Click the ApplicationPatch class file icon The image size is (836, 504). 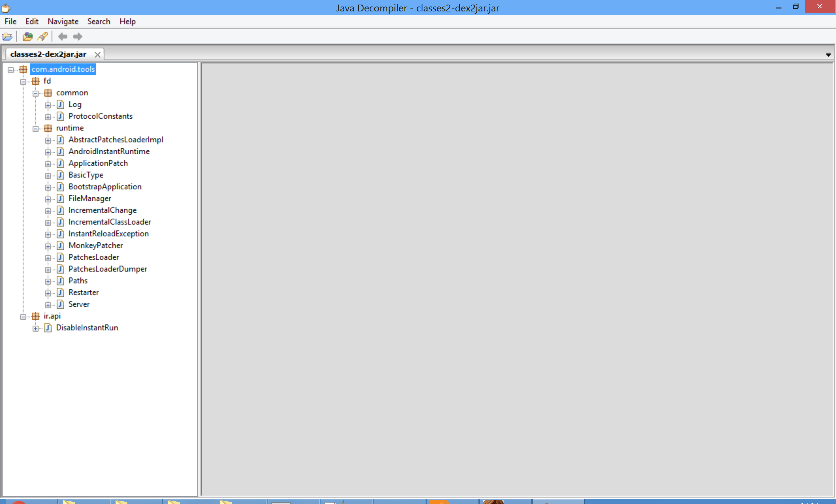click(x=60, y=164)
